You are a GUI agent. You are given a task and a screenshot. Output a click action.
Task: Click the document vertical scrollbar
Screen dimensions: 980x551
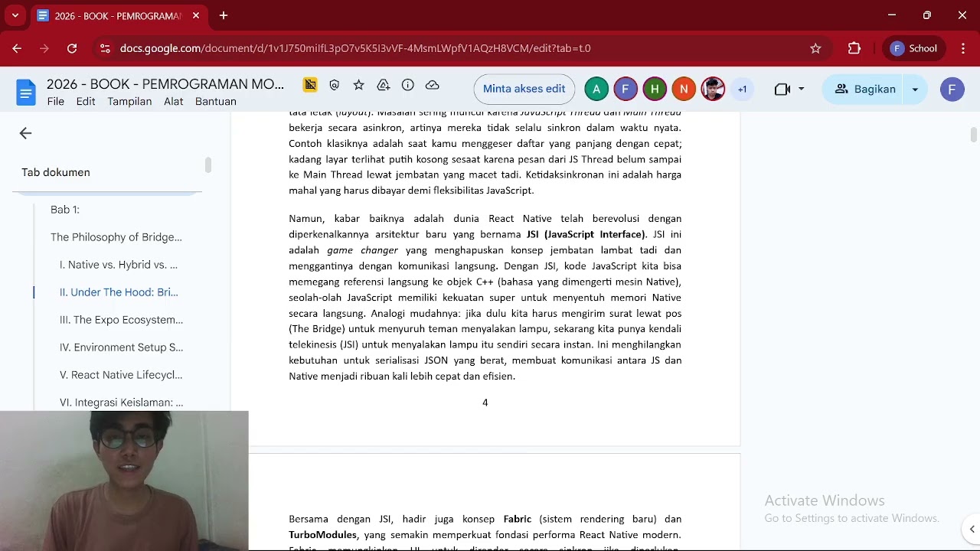[x=973, y=135]
